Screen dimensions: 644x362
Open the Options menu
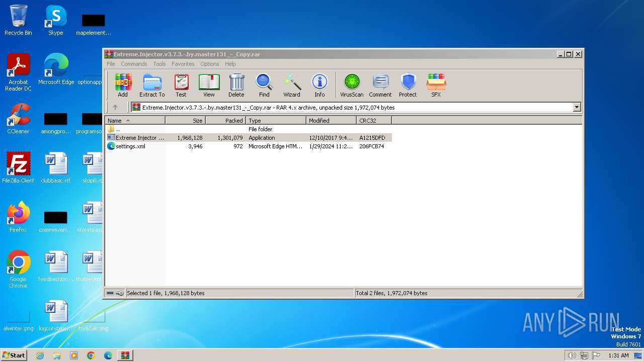(x=210, y=64)
